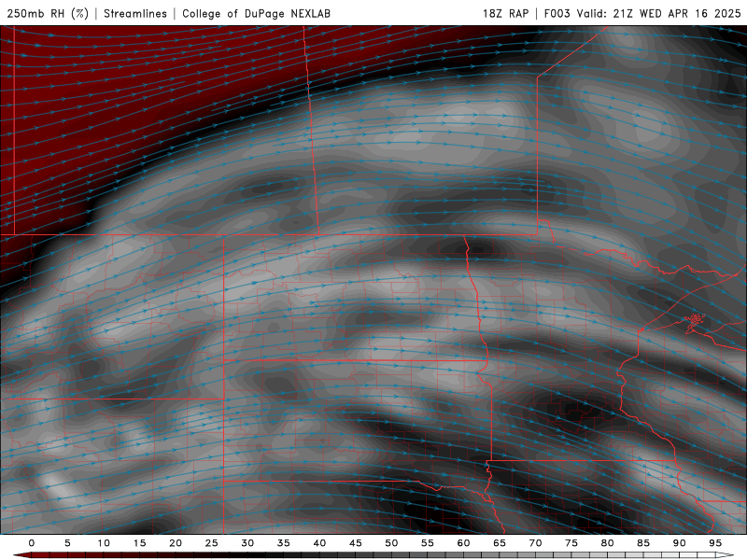Viewport: 747px width, 560px height.
Task: Click the colorbar label "20"
Action: (176, 543)
